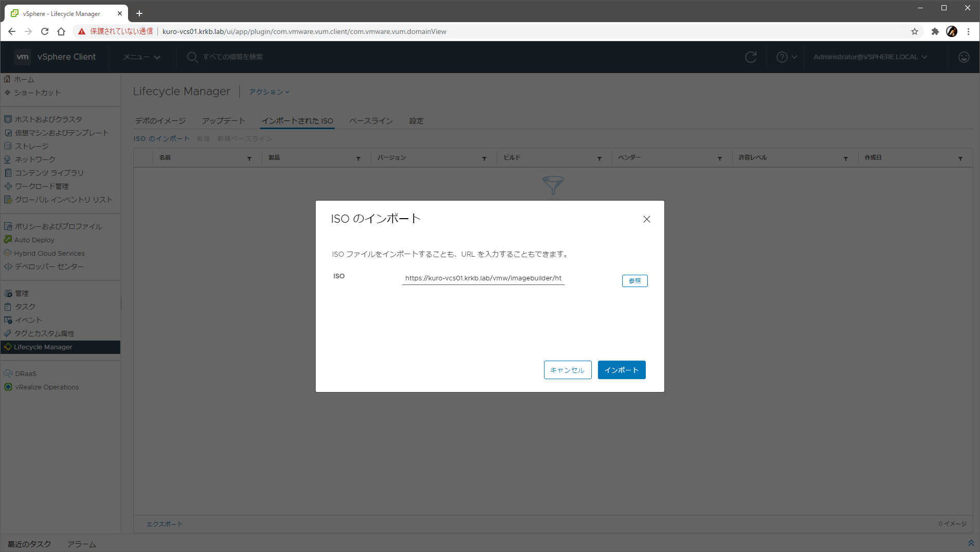Click the filter icon in 名前 column
980x552 pixels.
pyautogui.click(x=249, y=158)
